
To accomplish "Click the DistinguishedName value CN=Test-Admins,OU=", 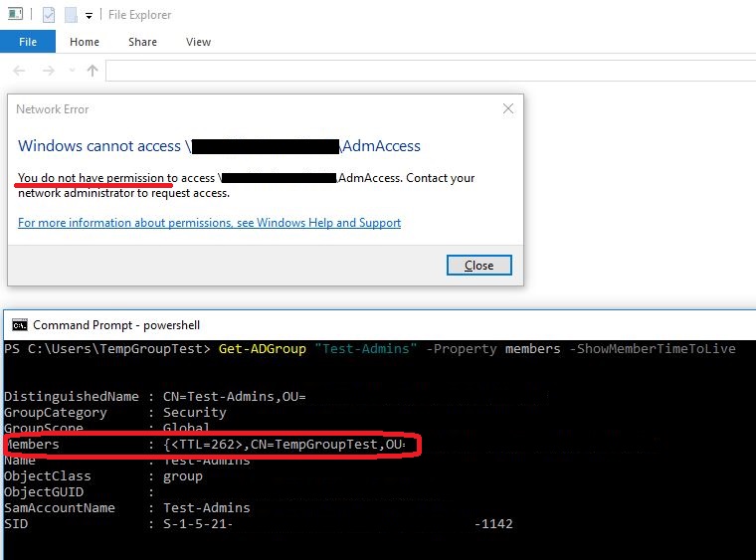I will point(235,396).
